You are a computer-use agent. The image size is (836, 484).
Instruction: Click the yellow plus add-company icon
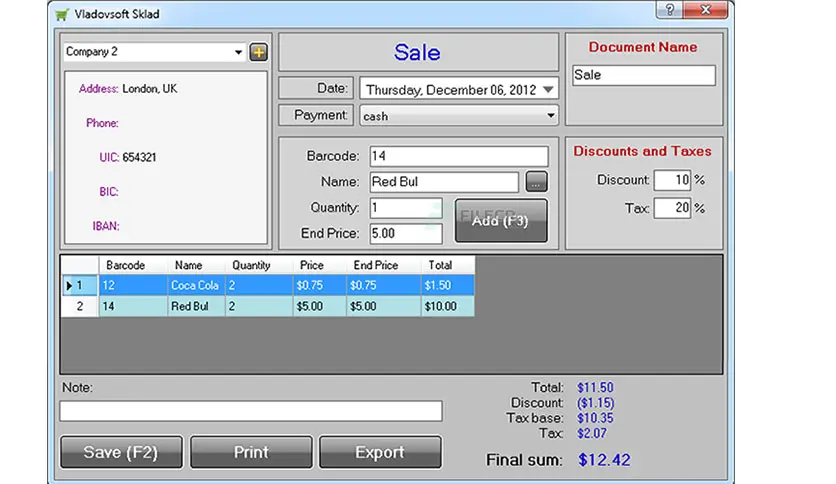[258, 52]
